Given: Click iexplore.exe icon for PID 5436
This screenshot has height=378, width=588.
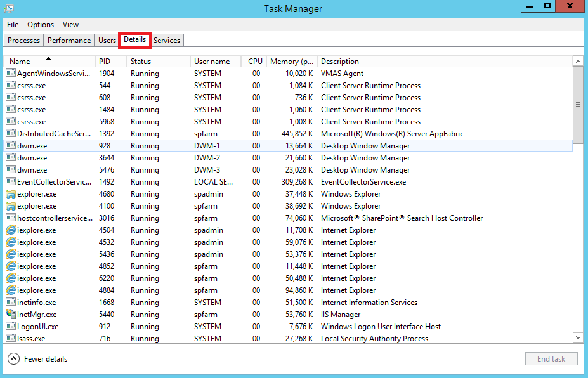Looking at the screenshot, I should coord(11,254).
